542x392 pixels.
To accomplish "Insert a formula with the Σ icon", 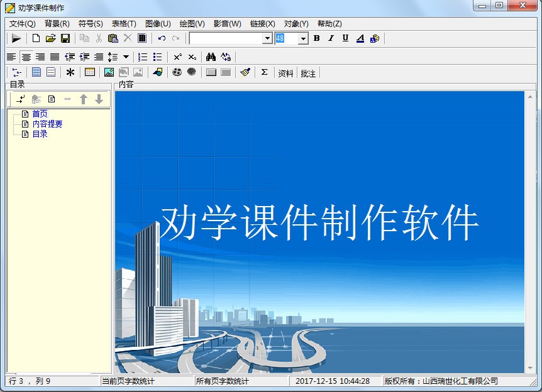I will point(263,72).
